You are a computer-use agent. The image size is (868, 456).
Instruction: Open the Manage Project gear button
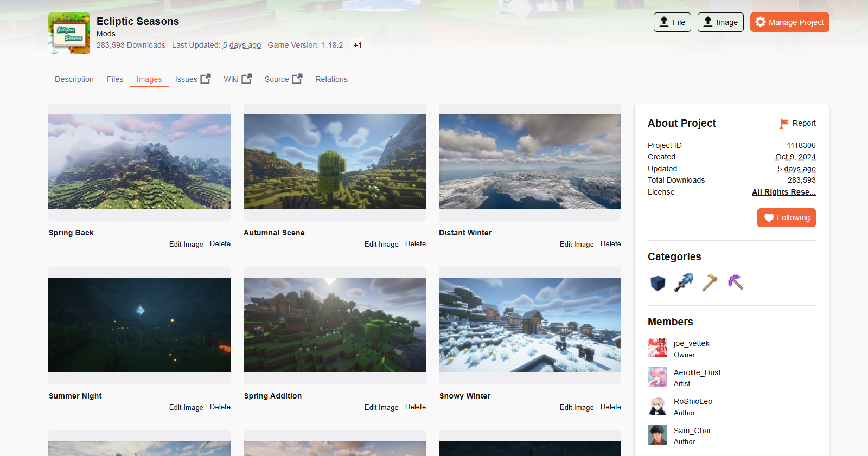point(789,22)
